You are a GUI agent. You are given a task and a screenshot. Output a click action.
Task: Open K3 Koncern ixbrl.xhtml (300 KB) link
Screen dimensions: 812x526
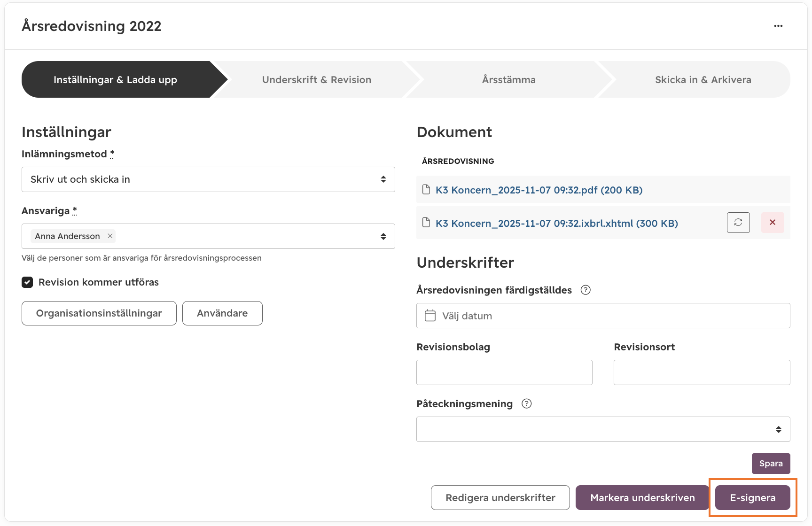coord(557,223)
